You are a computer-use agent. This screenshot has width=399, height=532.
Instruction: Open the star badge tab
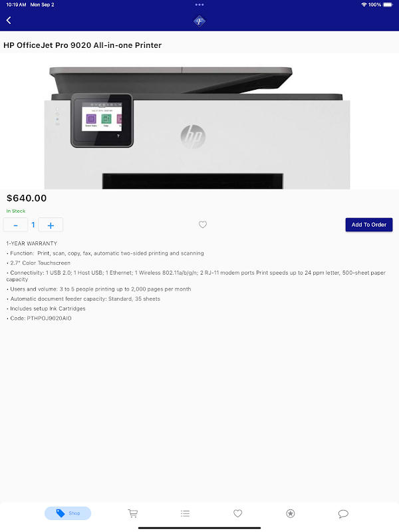pyautogui.click(x=291, y=513)
